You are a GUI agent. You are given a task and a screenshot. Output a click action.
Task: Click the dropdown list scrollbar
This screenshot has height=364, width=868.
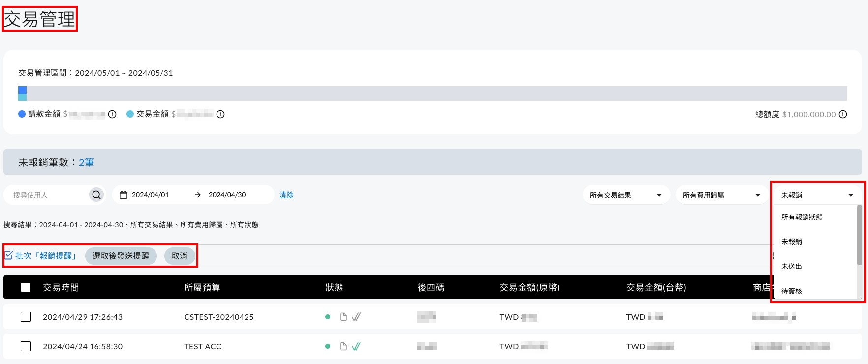pyautogui.click(x=859, y=235)
